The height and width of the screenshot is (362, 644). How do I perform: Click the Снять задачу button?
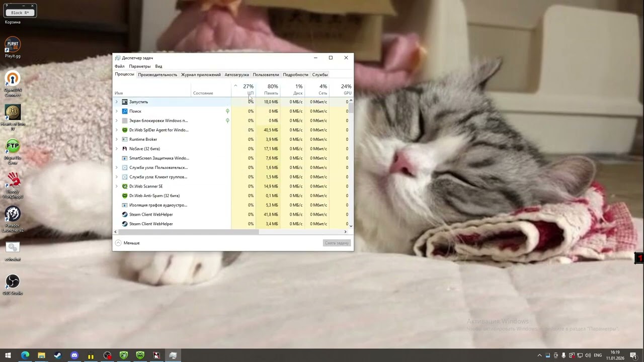(x=337, y=243)
